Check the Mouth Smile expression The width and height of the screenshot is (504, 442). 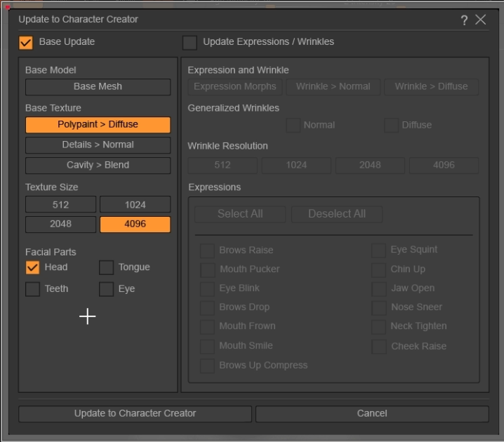click(x=207, y=347)
